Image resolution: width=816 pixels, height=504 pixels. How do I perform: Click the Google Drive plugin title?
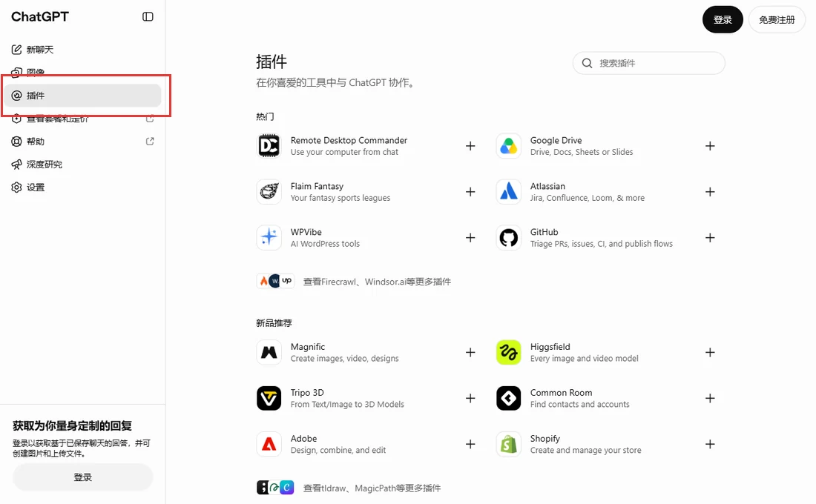pos(556,140)
